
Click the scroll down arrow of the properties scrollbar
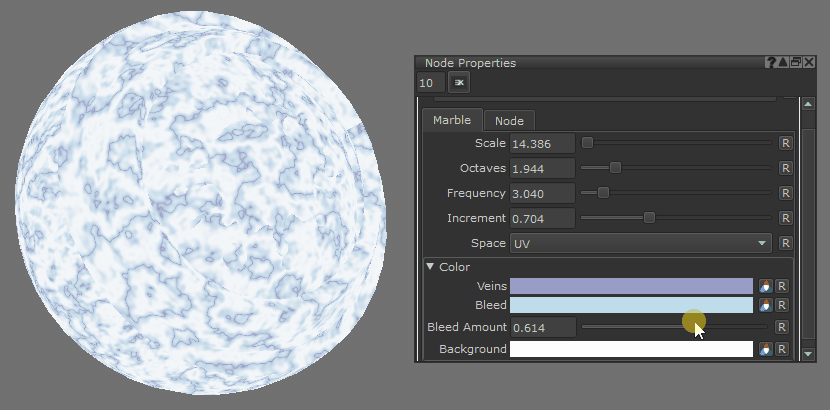pos(808,353)
